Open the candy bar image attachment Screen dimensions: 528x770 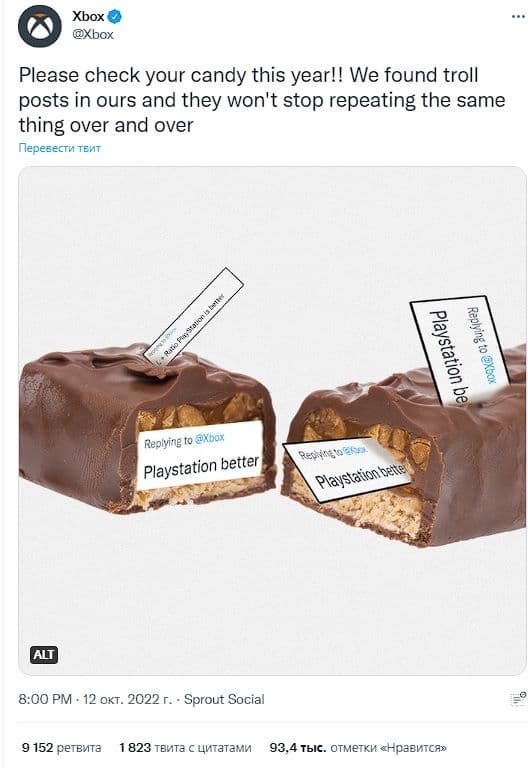coord(272,420)
